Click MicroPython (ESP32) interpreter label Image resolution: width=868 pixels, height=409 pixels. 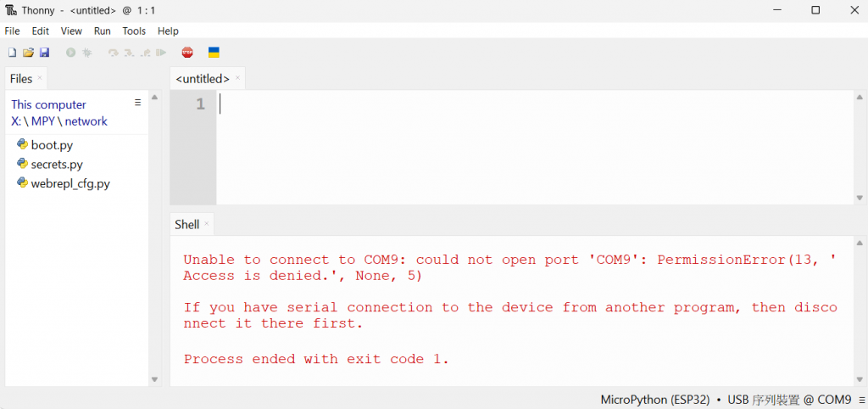click(655, 400)
